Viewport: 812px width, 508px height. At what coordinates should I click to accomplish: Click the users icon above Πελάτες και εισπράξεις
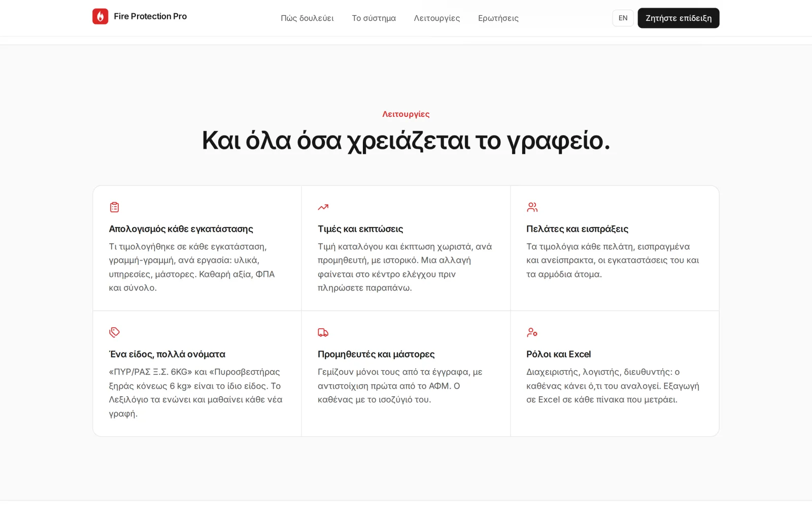point(532,207)
